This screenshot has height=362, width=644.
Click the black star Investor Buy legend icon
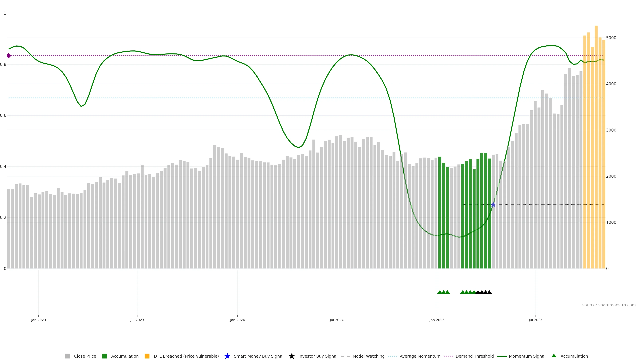[x=291, y=356]
